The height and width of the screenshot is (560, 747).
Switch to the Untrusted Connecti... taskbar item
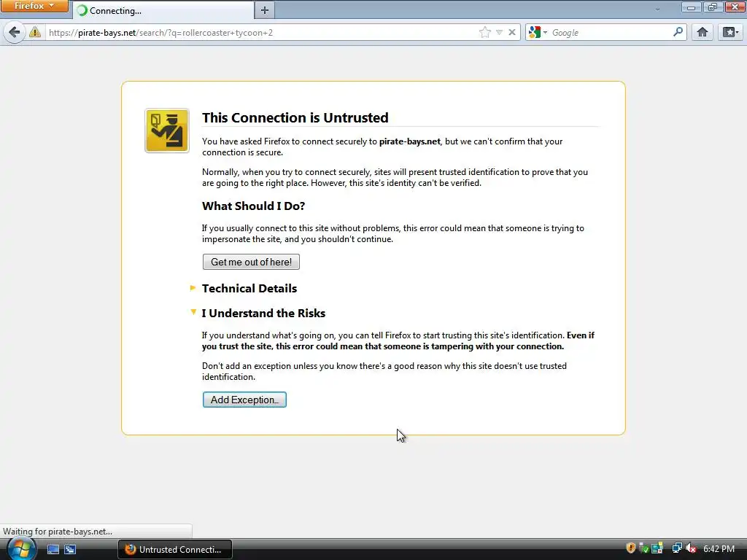[x=175, y=549]
